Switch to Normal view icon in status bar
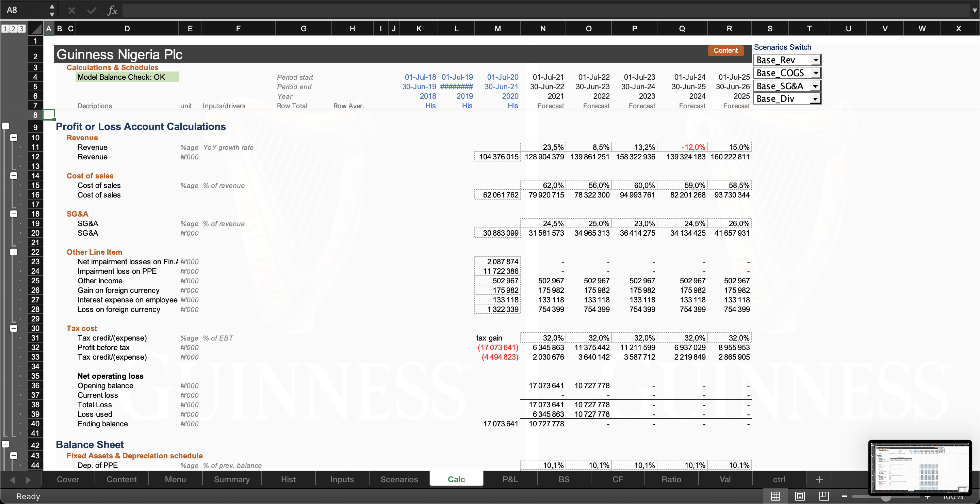Image resolution: width=980 pixels, height=504 pixels. [x=775, y=496]
